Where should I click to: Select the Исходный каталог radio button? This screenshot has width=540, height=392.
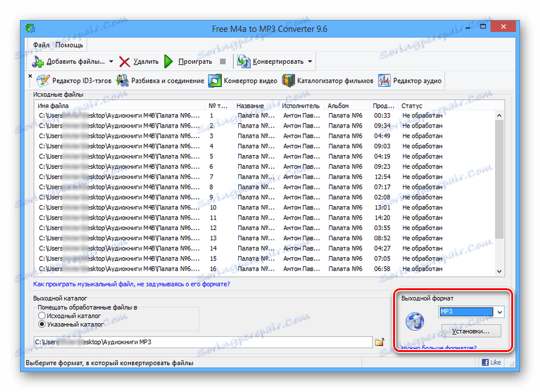coord(42,316)
